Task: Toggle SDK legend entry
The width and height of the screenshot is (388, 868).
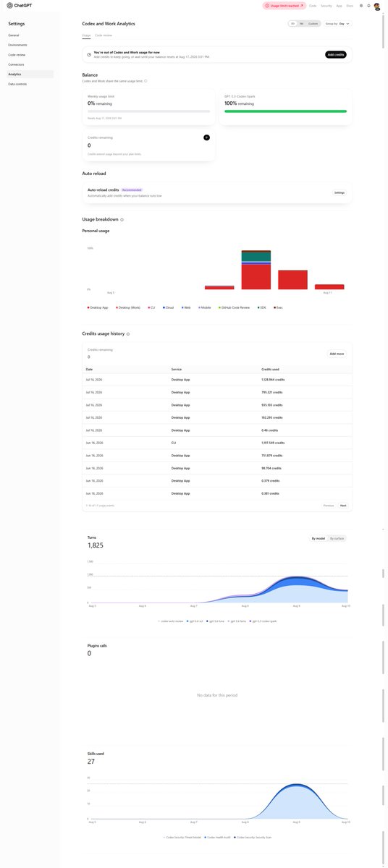Action: click(x=262, y=307)
